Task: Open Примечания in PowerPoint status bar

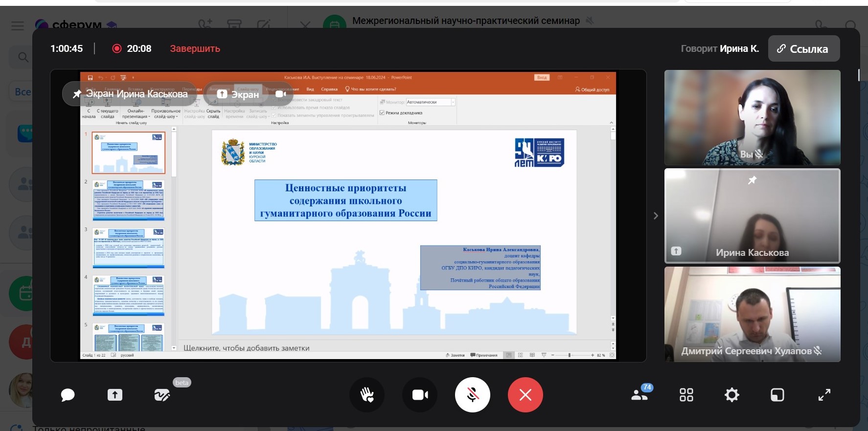Action: pyautogui.click(x=484, y=355)
